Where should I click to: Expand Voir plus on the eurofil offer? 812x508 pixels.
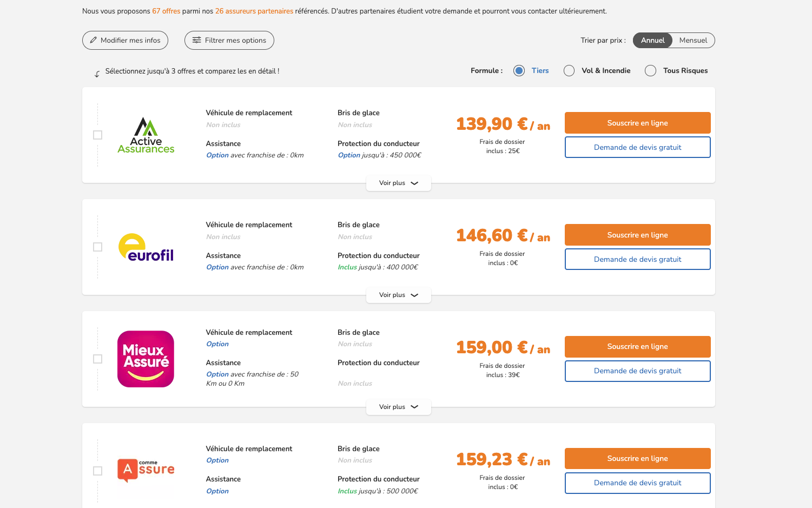click(x=398, y=295)
